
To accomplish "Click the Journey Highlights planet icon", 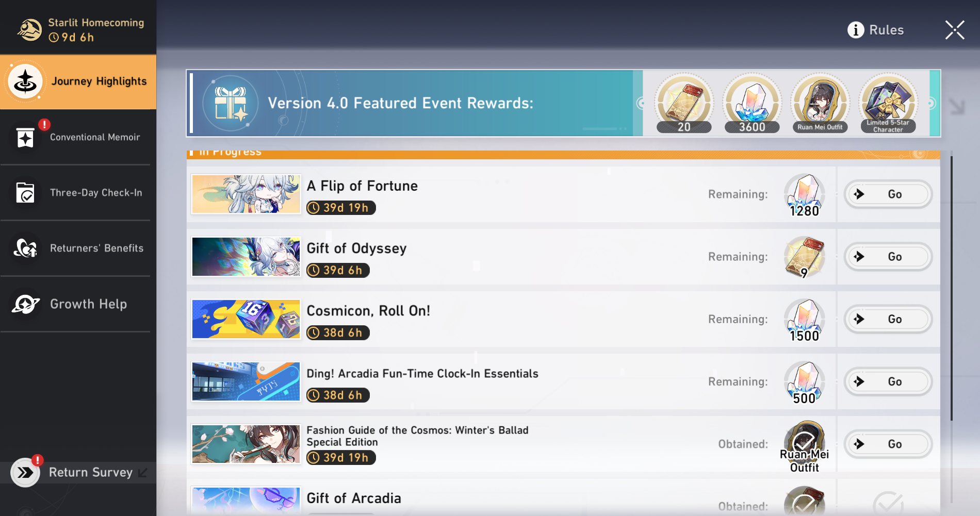I will [x=25, y=81].
